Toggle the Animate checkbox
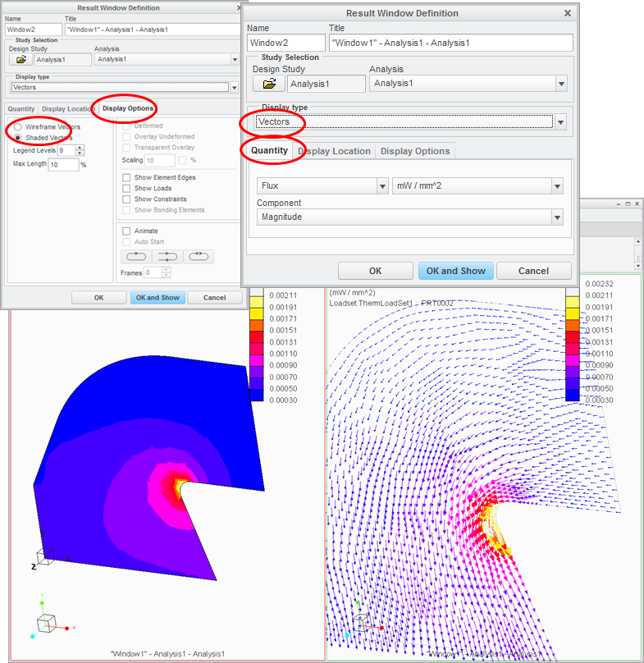The width and height of the screenshot is (644, 663). click(126, 231)
